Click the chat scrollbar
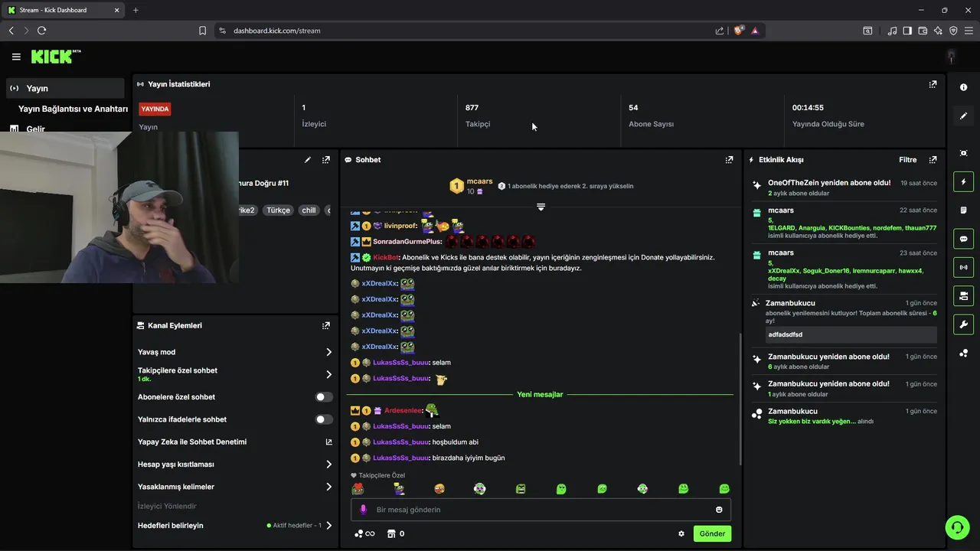This screenshot has width=980, height=551. click(740, 398)
